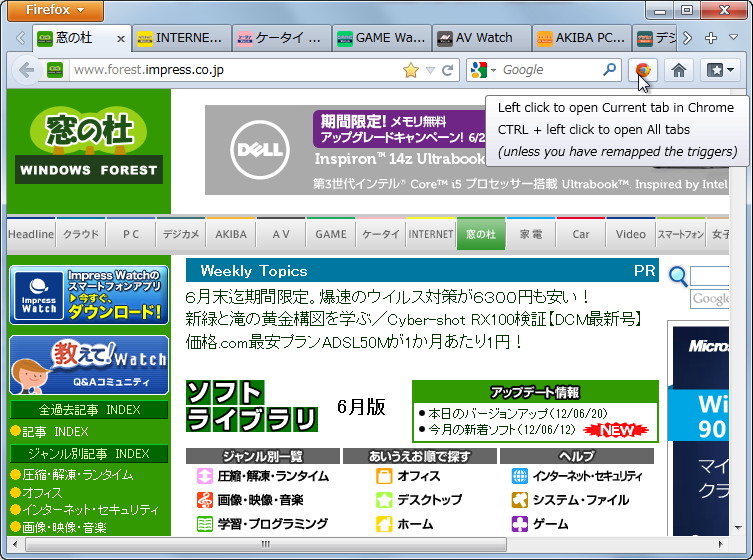Open the Dell Inspiron banner ad

click(466, 150)
